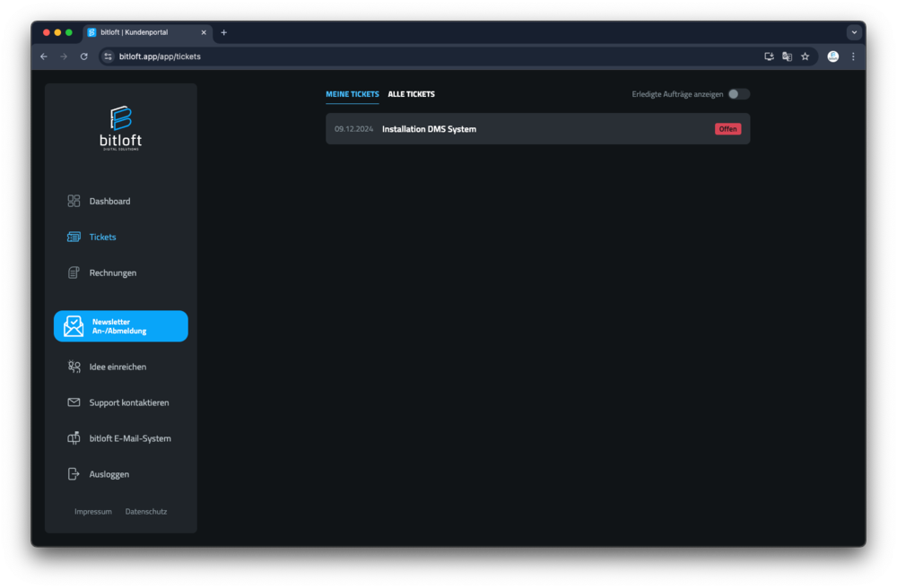Open Dashboard from sidebar

(x=109, y=201)
